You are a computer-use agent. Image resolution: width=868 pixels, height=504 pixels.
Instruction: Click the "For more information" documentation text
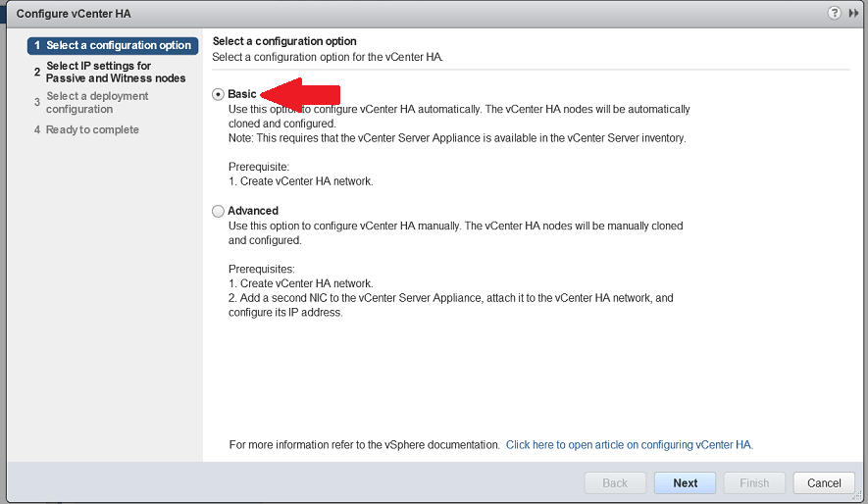coord(364,445)
